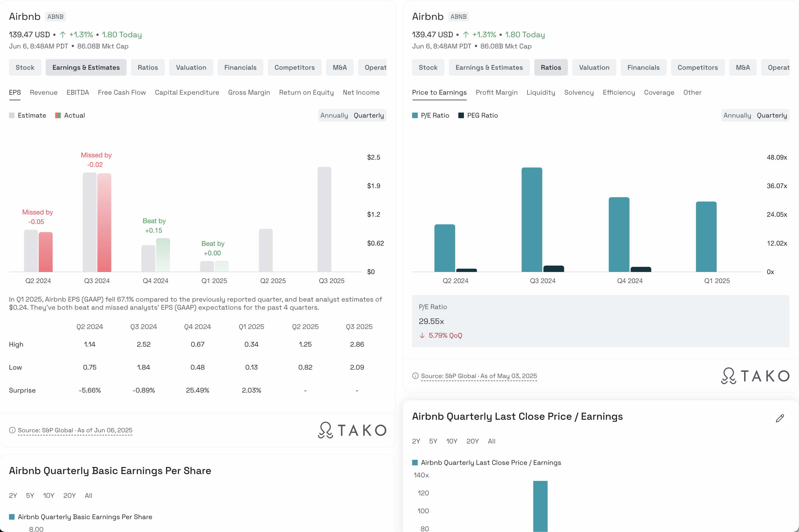Viewport: 799px width, 532px height.
Task: Click the info icon beside the Jun 06 source
Action: coord(12,430)
